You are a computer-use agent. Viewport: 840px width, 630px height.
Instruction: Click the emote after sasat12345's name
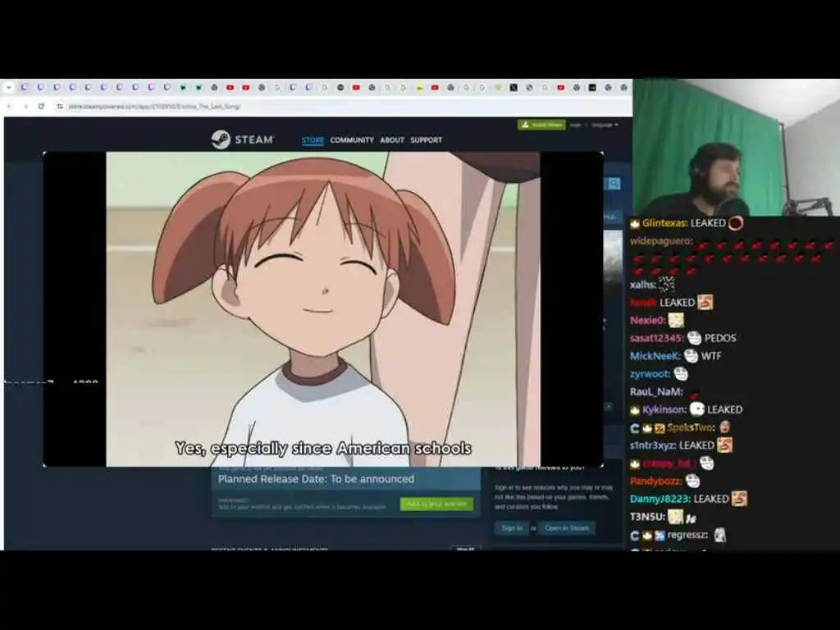point(694,338)
